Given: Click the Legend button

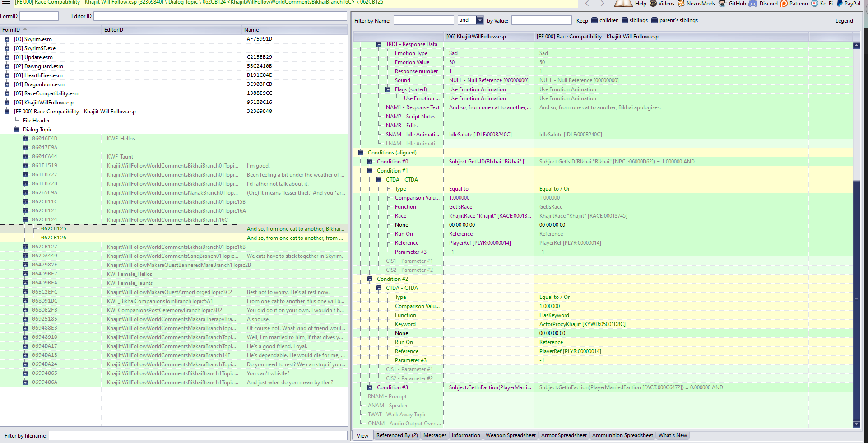Looking at the screenshot, I should click(844, 21).
